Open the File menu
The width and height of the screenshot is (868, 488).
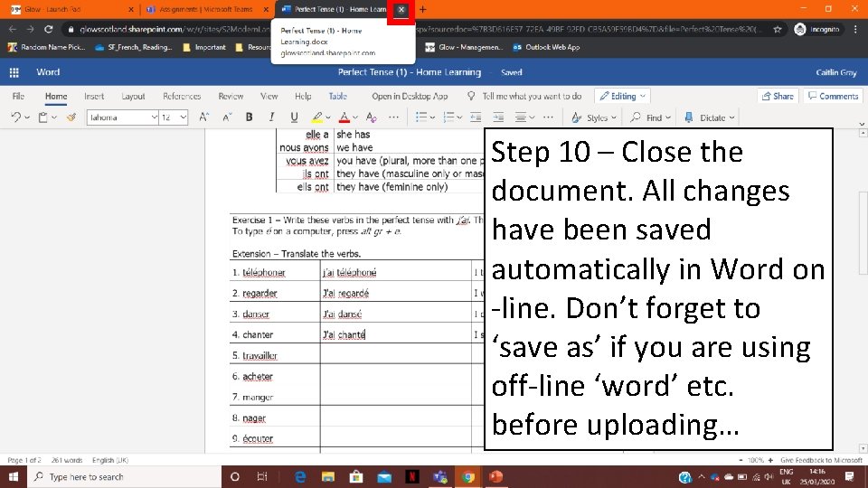(x=18, y=97)
